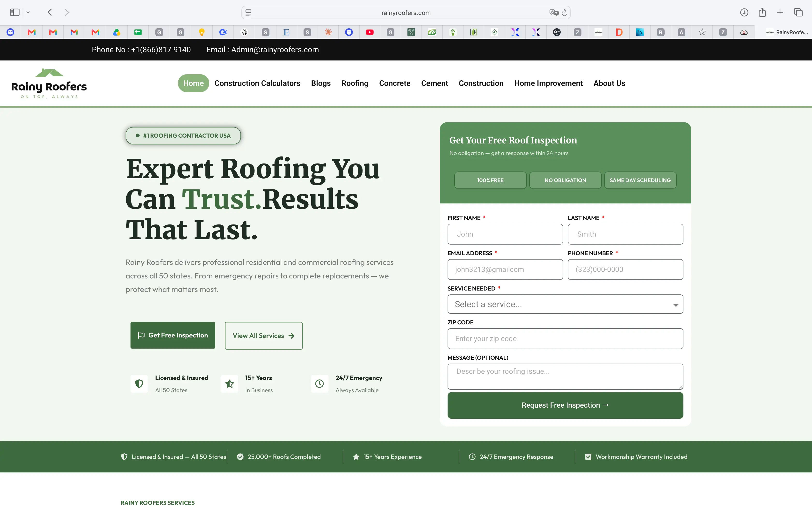Viewport: 812px width, 508px height.
Task: Open the YouTube pinned tab
Action: (x=370, y=32)
